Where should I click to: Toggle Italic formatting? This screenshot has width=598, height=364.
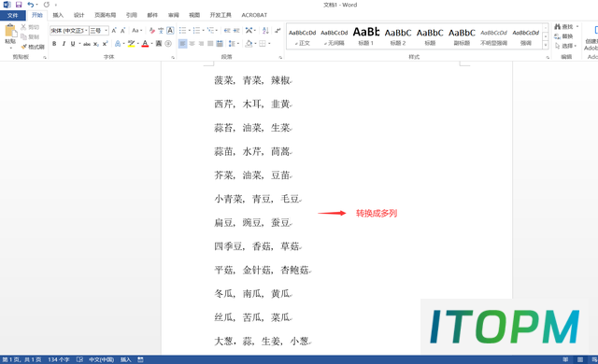click(x=64, y=44)
